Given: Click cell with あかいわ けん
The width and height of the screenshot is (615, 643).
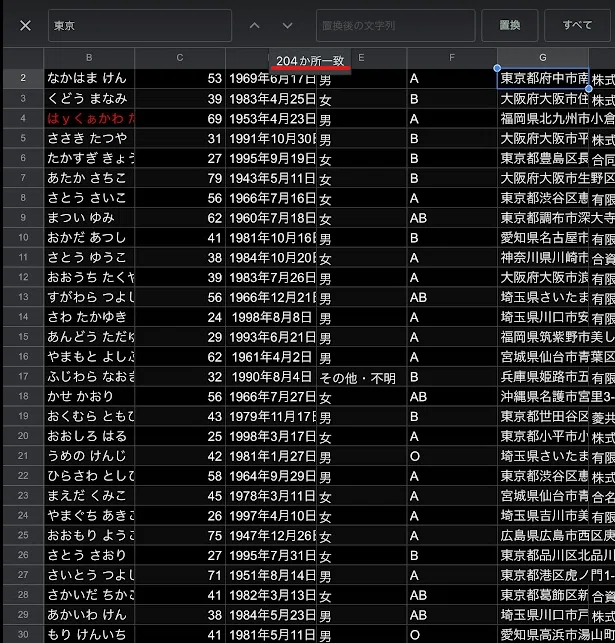Looking at the screenshot, I should (89, 615).
